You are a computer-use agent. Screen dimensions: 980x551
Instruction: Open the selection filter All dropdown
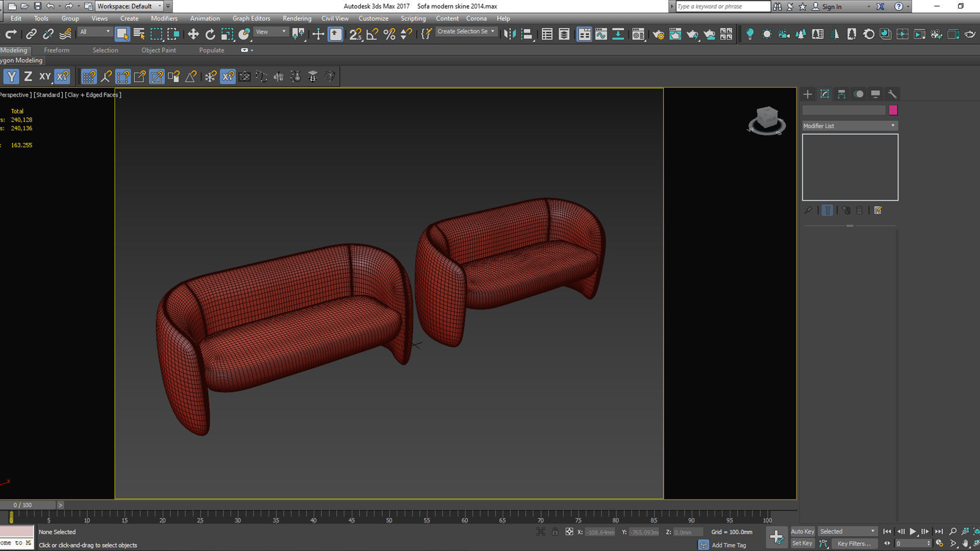click(95, 32)
